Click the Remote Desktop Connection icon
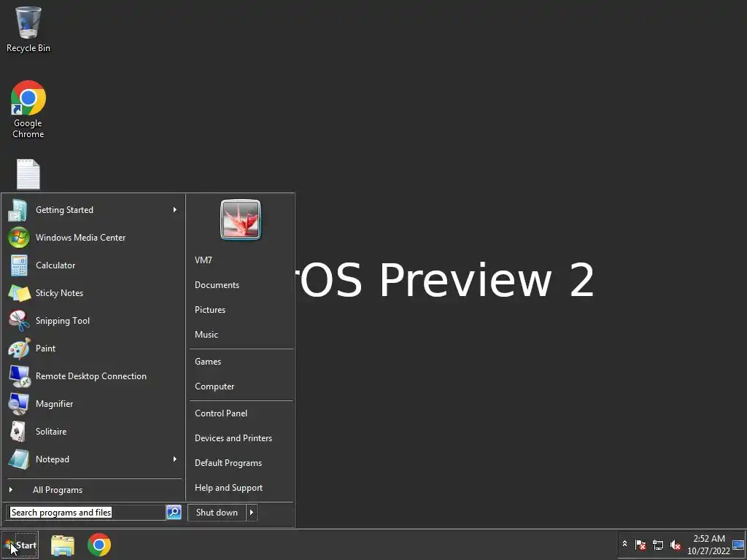Screen dimensions: 747x560 coord(20,376)
